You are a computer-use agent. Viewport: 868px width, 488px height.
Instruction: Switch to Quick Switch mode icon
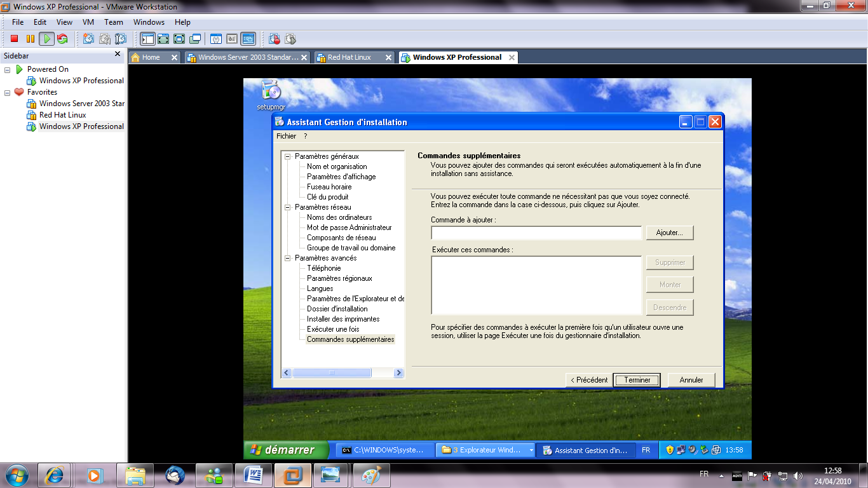point(163,39)
